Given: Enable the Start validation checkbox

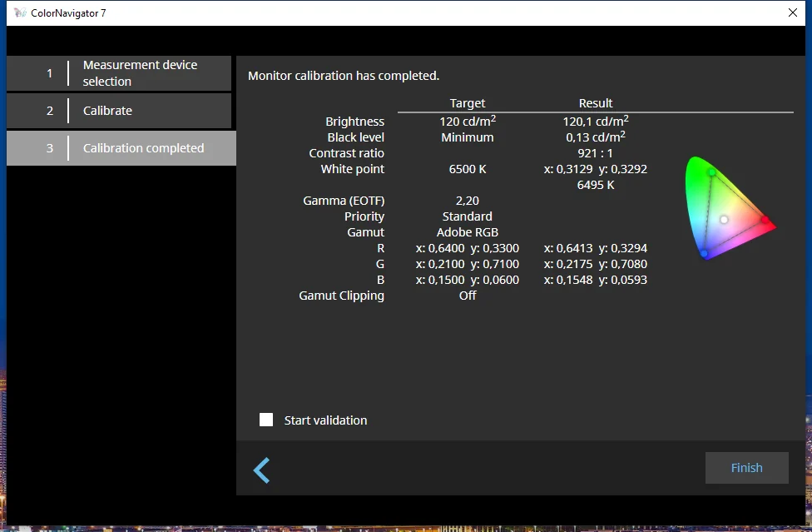Looking at the screenshot, I should click(x=266, y=420).
